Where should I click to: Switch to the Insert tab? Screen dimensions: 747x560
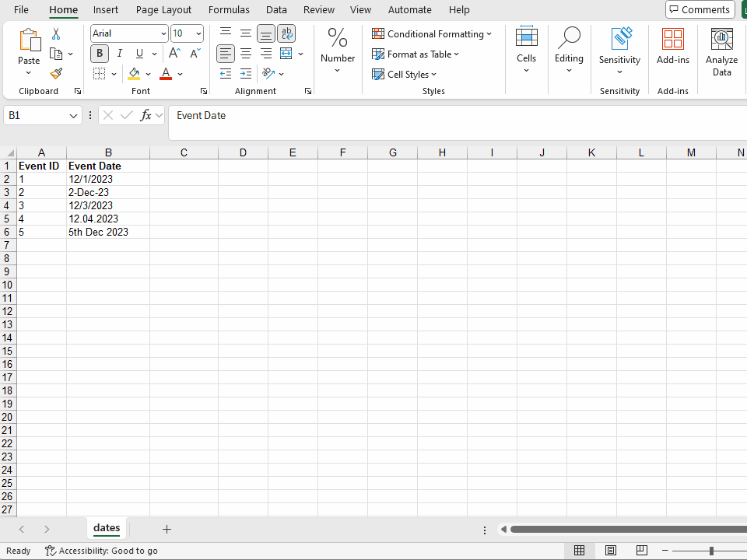pyautogui.click(x=106, y=9)
